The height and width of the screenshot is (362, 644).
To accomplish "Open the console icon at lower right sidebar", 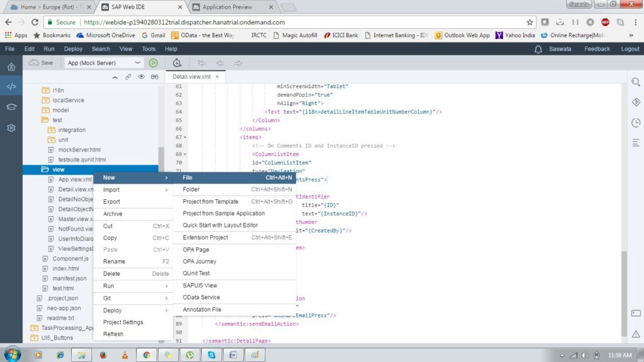I will 636,314.
